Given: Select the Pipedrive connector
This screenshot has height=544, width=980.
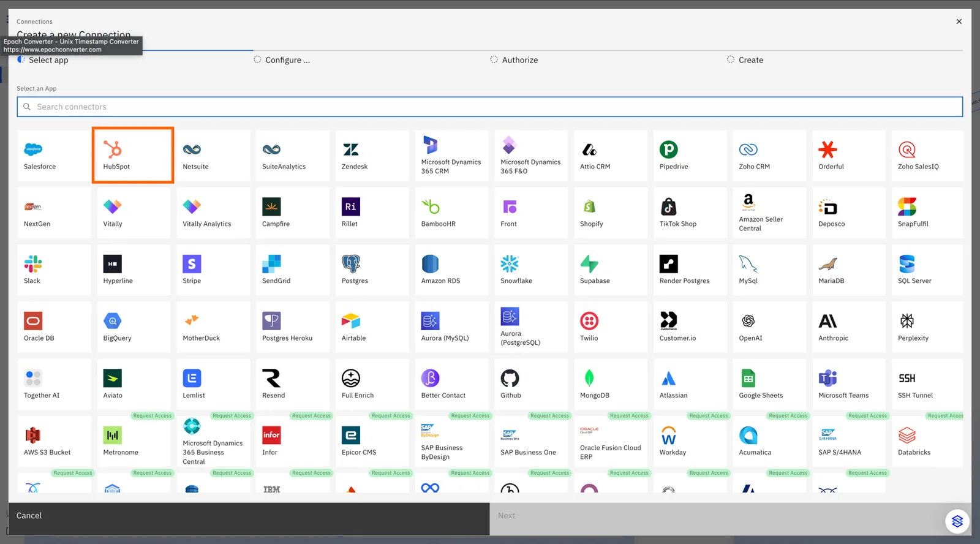Looking at the screenshot, I should pyautogui.click(x=690, y=156).
